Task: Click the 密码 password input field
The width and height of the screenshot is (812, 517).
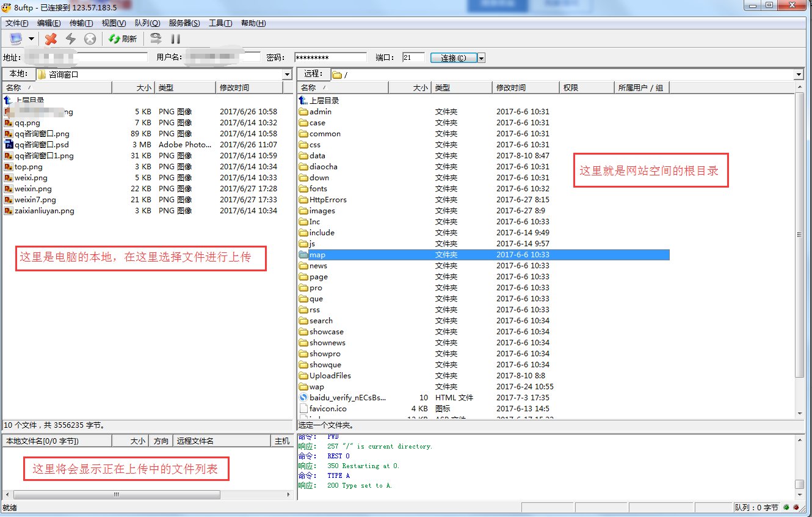Action: click(x=330, y=57)
